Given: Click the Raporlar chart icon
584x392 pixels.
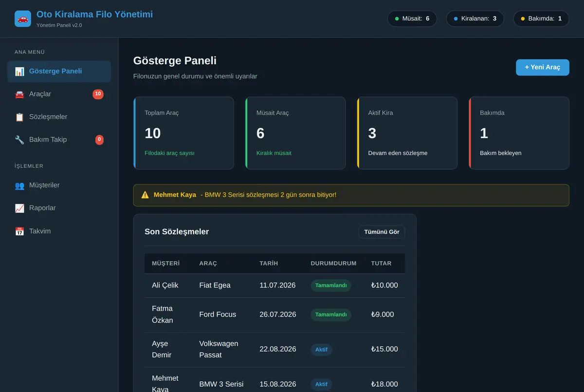Looking at the screenshot, I should (19, 208).
